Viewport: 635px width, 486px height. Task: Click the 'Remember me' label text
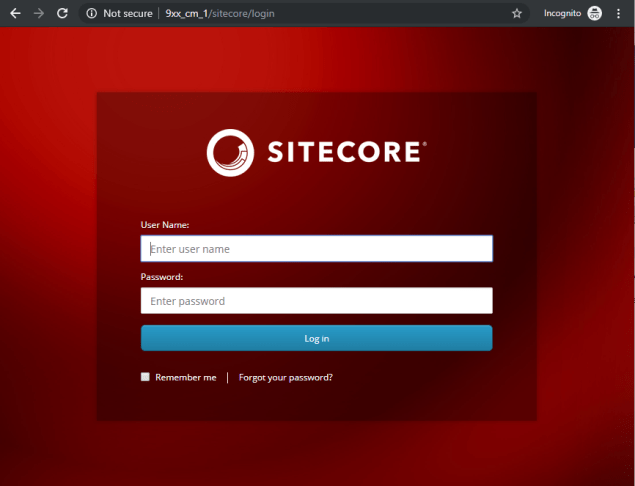tap(186, 377)
